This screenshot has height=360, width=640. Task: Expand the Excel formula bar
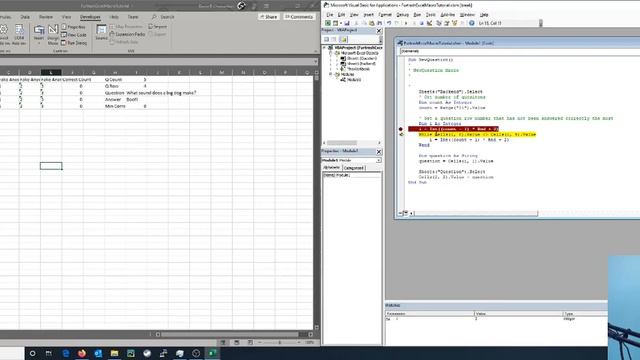click(316, 62)
